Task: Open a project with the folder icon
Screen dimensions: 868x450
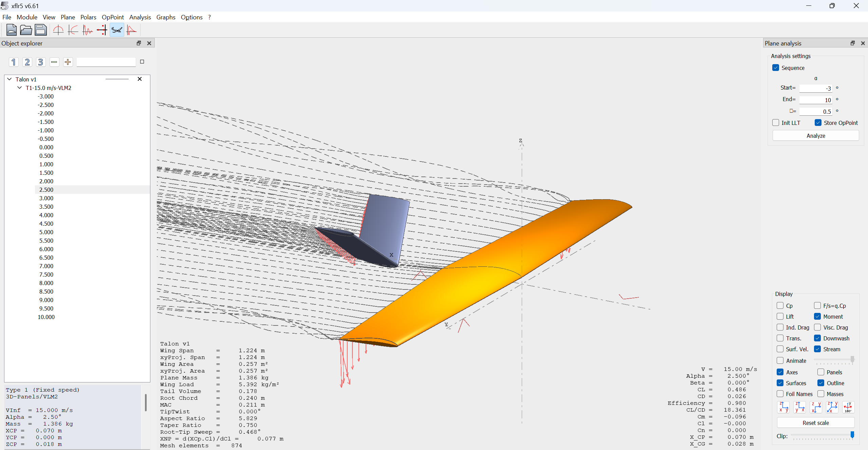Action: click(26, 30)
